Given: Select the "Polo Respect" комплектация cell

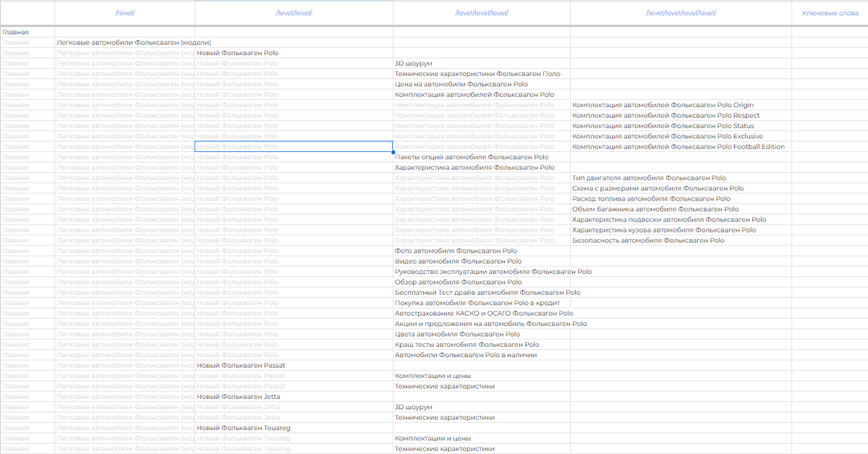Looking at the screenshot, I should pos(681,116).
